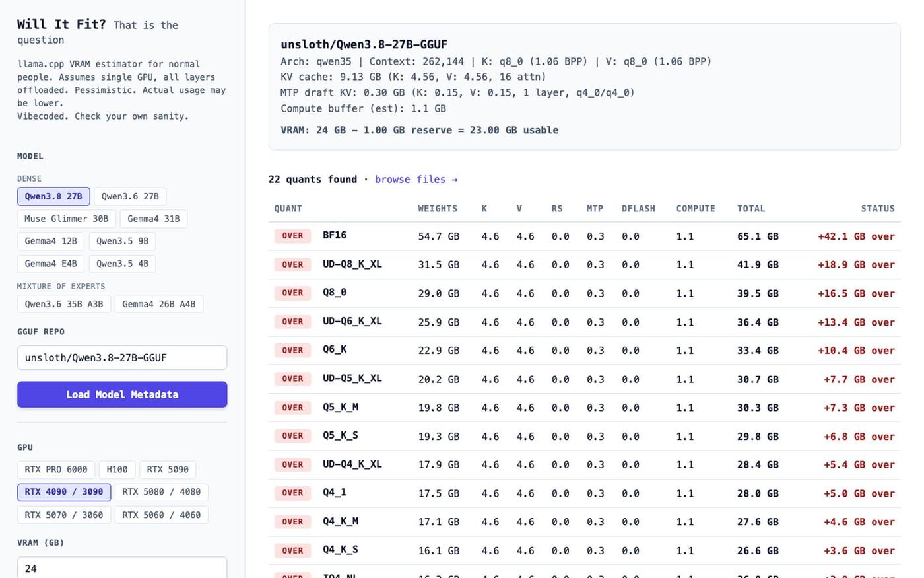Click the UD-Q5_K_XL quant name

tap(352, 378)
